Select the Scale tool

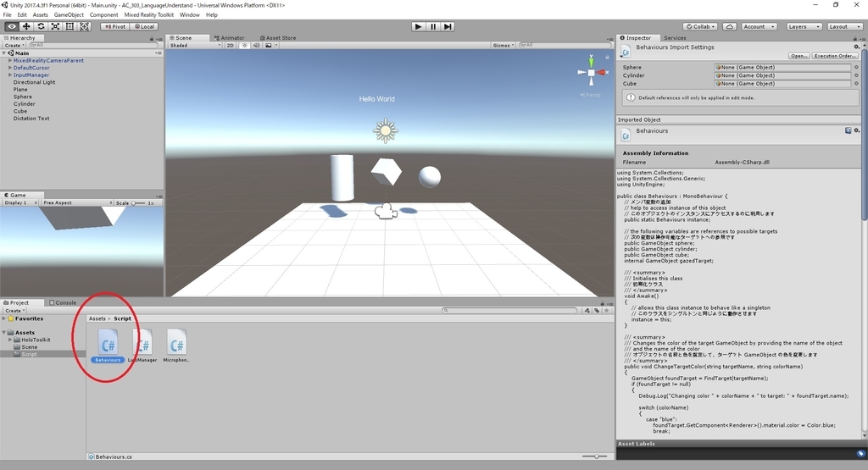(55, 26)
